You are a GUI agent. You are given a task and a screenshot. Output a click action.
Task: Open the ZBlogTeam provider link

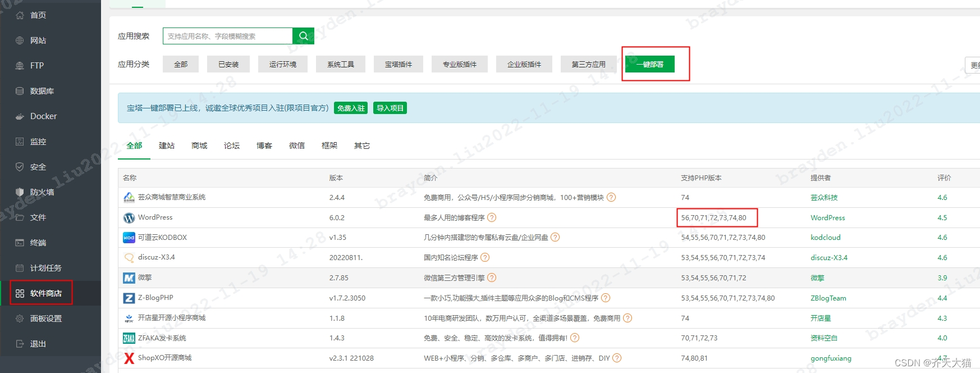click(828, 298)
